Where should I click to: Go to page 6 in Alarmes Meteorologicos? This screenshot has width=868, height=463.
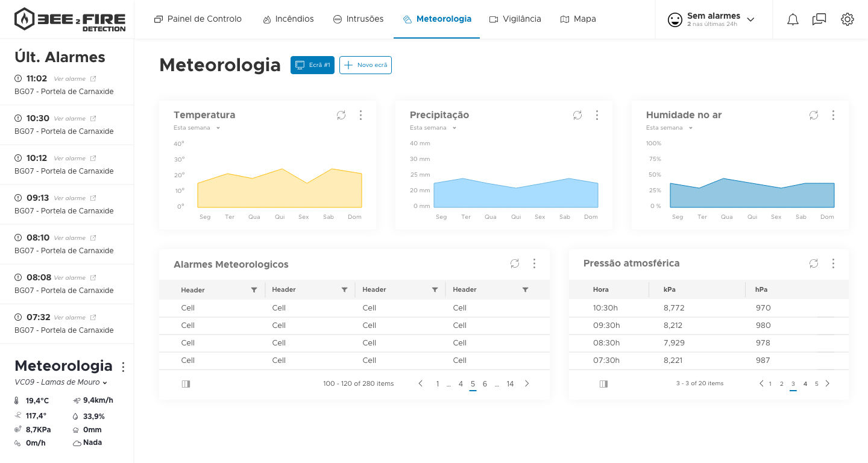tap(485, 384)
